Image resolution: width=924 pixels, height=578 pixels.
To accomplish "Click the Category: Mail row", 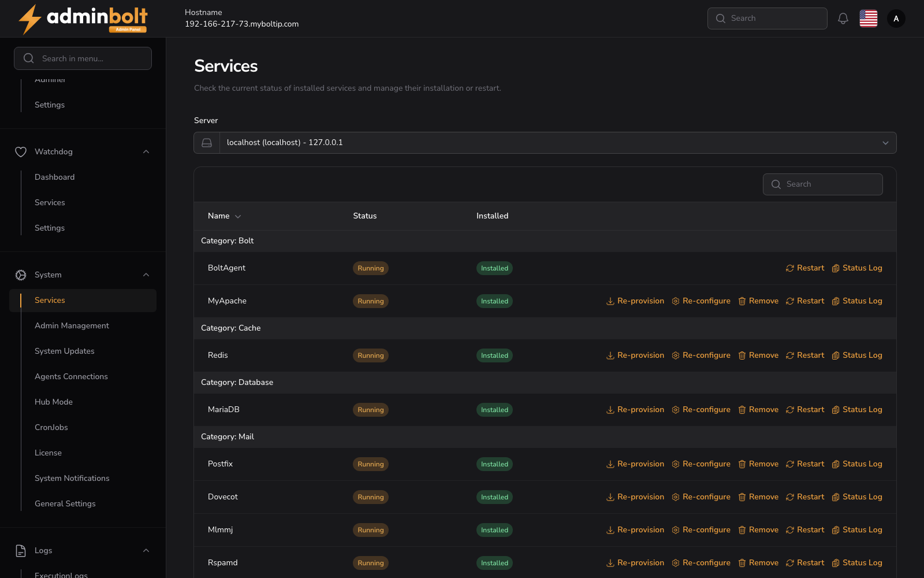I will click(x=545, y=437).
